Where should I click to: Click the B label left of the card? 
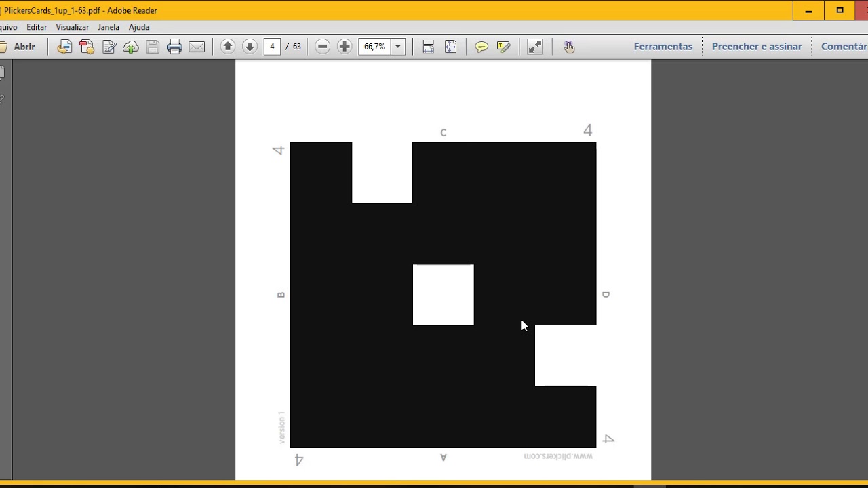[281, 295]
